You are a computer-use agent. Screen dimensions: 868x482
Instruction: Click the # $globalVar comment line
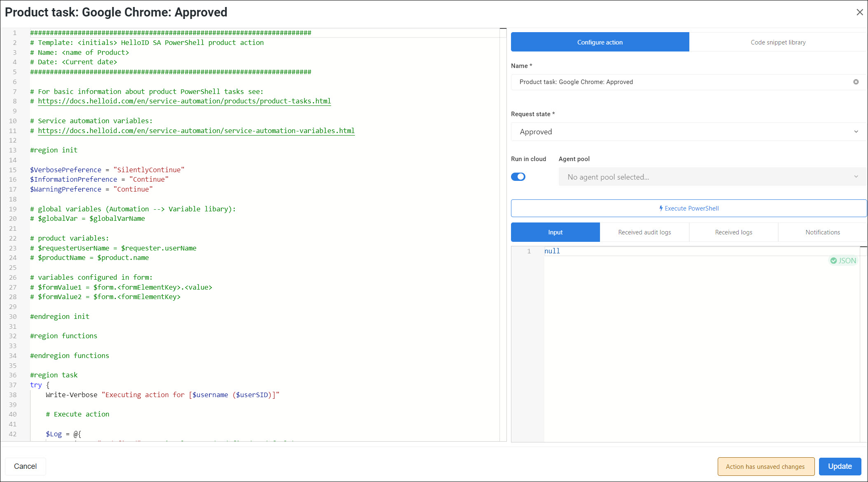point(87,219)
